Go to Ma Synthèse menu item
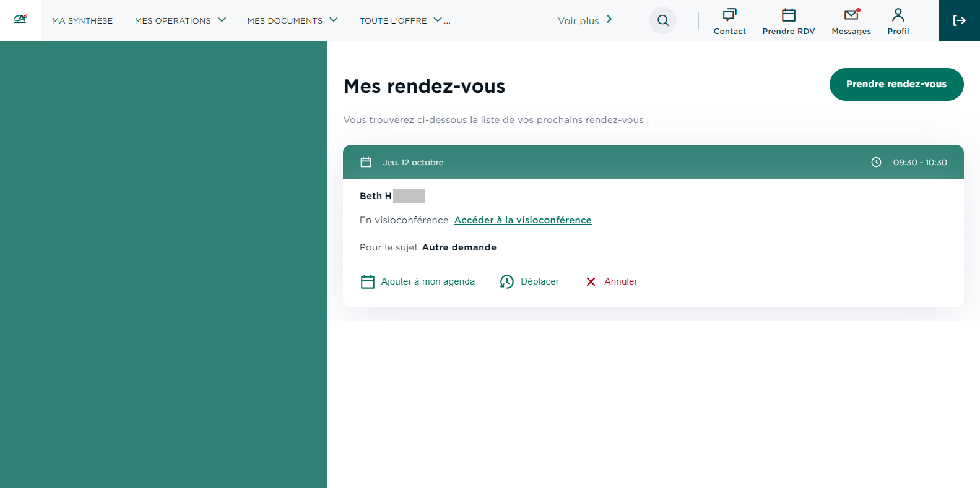Viewport: 980px width, 488px height. (x=82, y=20)
